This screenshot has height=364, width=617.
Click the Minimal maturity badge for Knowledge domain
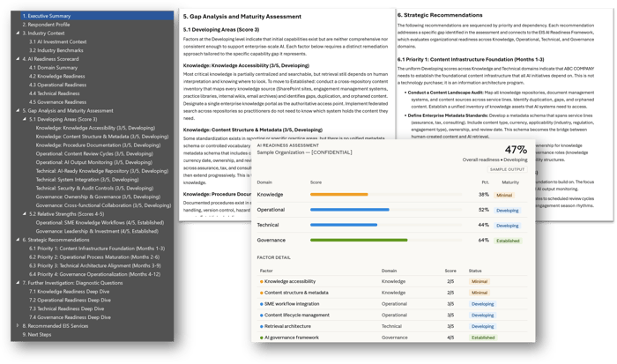(x=504, y=195)
